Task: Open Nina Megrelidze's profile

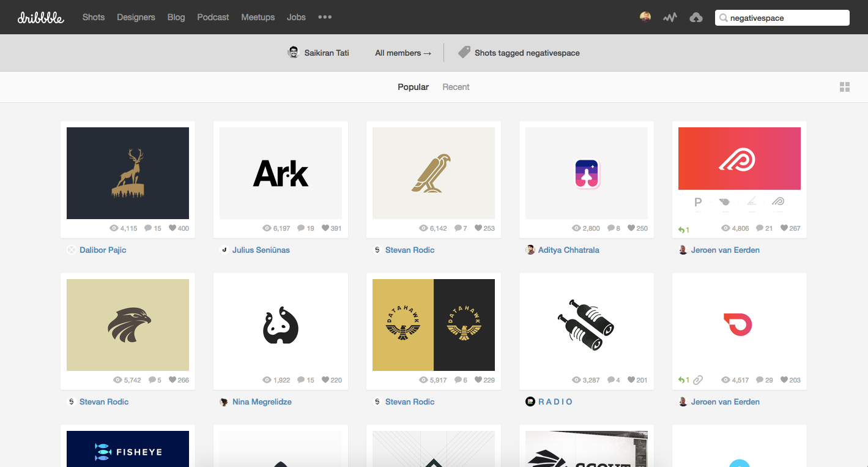Action: (262, 402)
